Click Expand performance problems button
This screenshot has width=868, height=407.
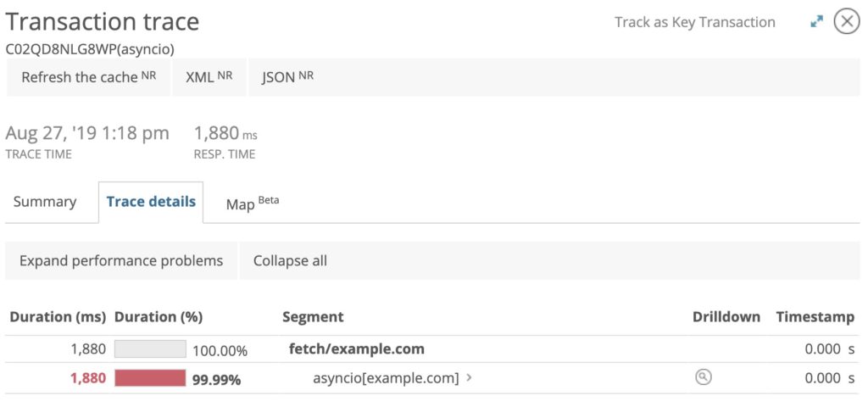click(x=121, y=261)
